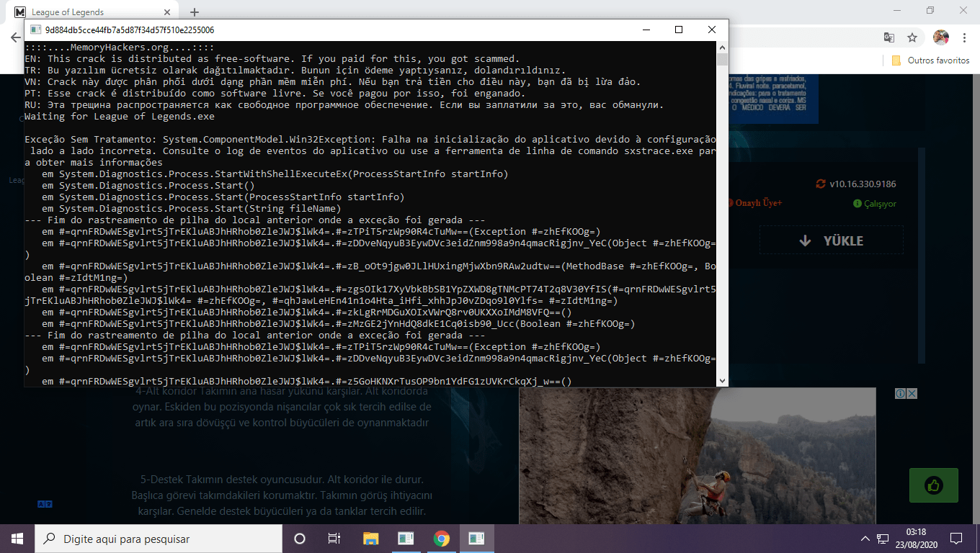980x553 pixels.
Task: Click the YÜKLE download button
Action: tap(833, 240)
